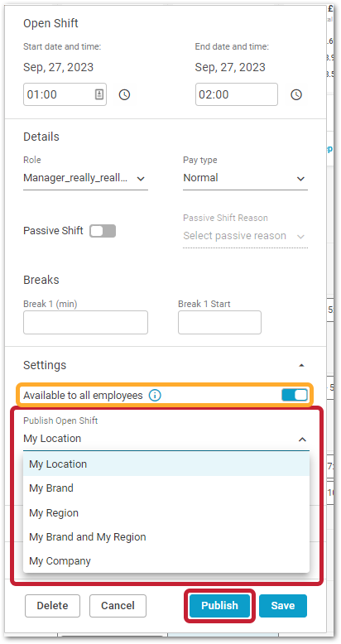This screenshot has height=644, width=341.
Task: Click the Save button
Action: pyautogui.click(x=283, y=606)
